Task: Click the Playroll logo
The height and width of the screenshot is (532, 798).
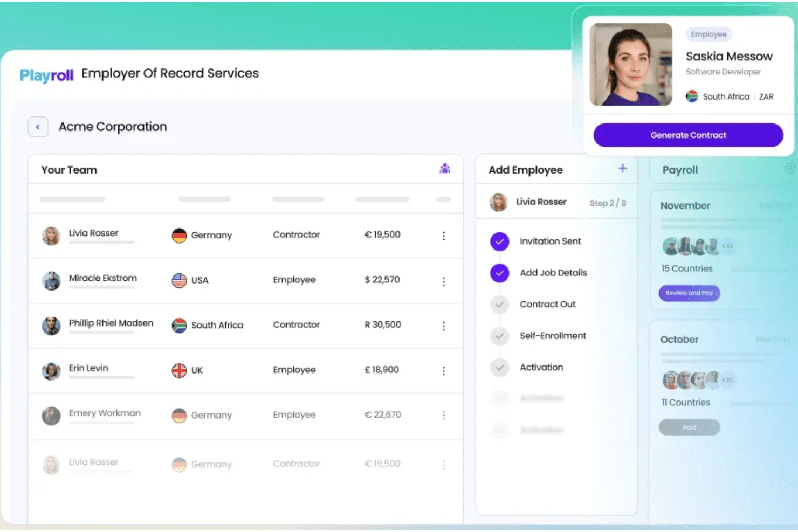Action: (46, 75)
